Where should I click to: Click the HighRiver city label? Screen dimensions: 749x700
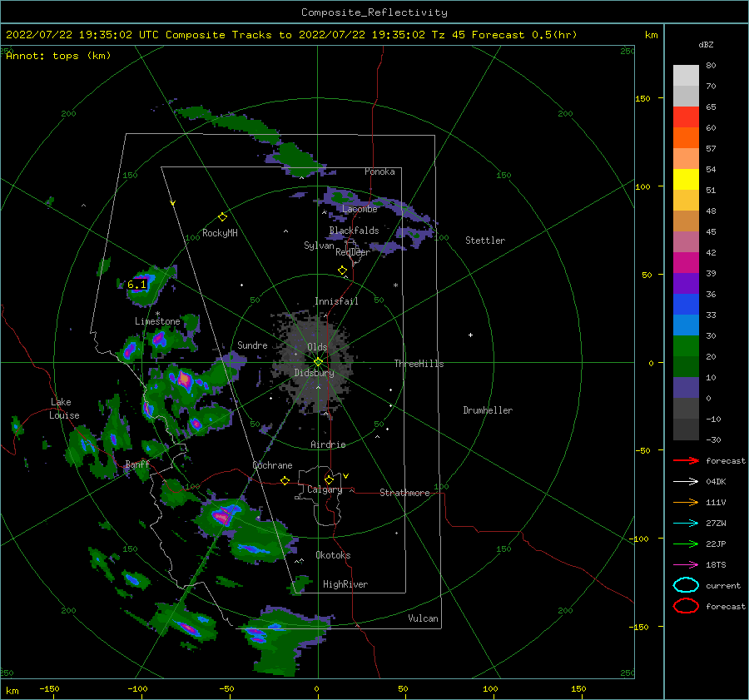click(345, 584)
